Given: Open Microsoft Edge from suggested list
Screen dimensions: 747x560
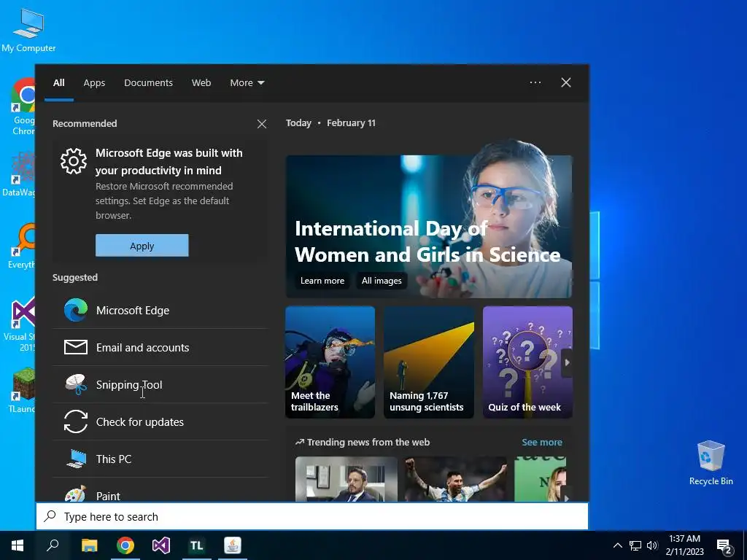Looking at the screenshot, I should (x=160, y=311).
